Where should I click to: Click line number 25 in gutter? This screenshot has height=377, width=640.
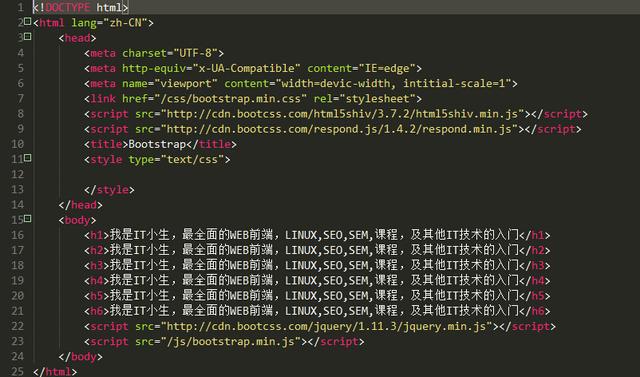18,372
